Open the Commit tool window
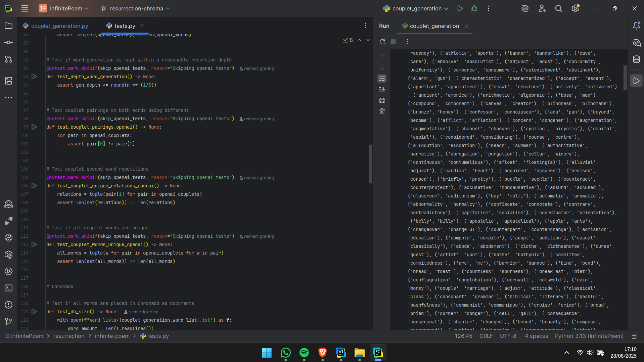644x362 pixels. 9,43
